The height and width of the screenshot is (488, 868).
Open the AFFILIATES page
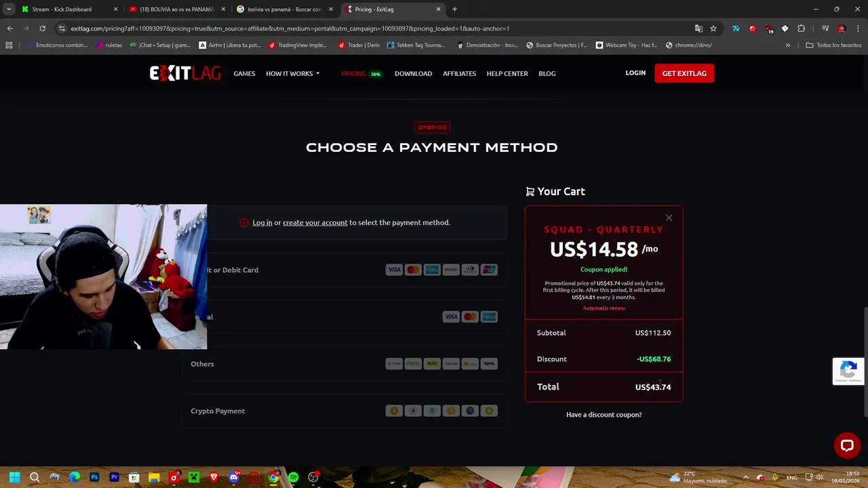click(x=459, y=73)
